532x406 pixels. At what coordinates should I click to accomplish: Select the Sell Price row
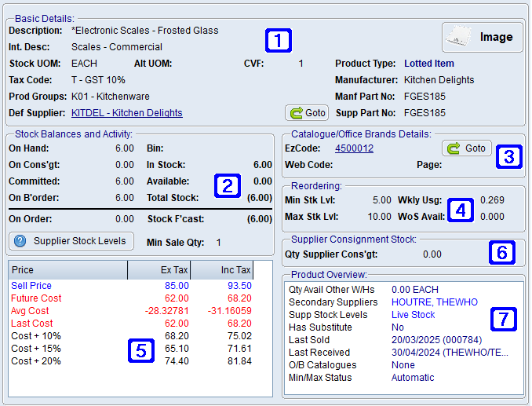tap(31, 286)
